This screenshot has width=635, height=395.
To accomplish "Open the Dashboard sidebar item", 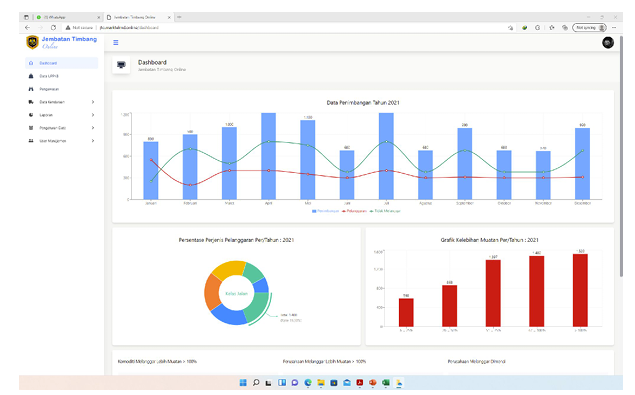I will pos(62,63).
